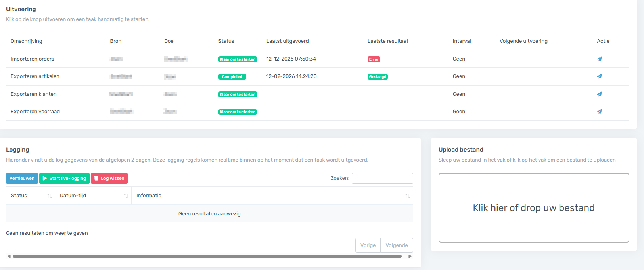The height and width of the screenshot is (270, 644).
Task: Click the Completed status badge
Action: 232,77
